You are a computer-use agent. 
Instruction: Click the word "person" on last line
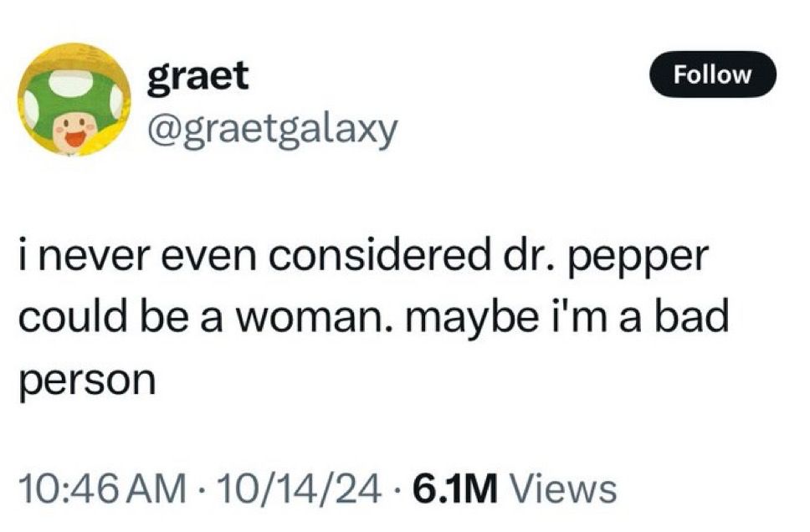point(87,382)
